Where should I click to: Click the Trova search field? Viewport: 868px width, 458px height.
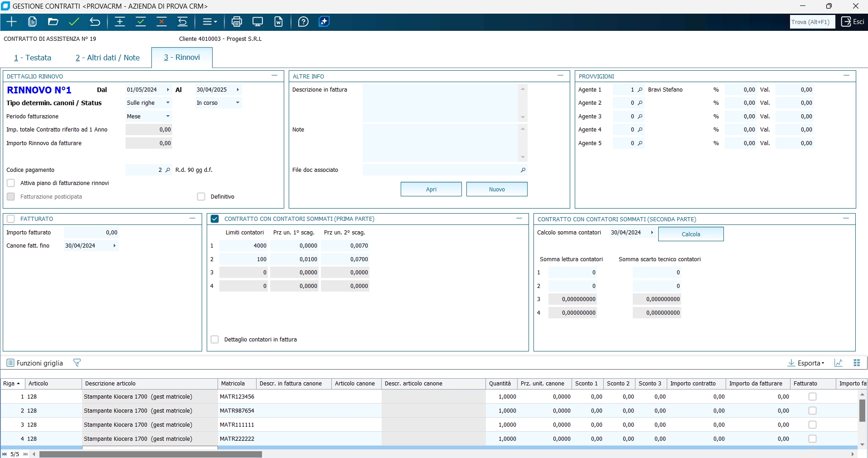click(x=812, y=22)
